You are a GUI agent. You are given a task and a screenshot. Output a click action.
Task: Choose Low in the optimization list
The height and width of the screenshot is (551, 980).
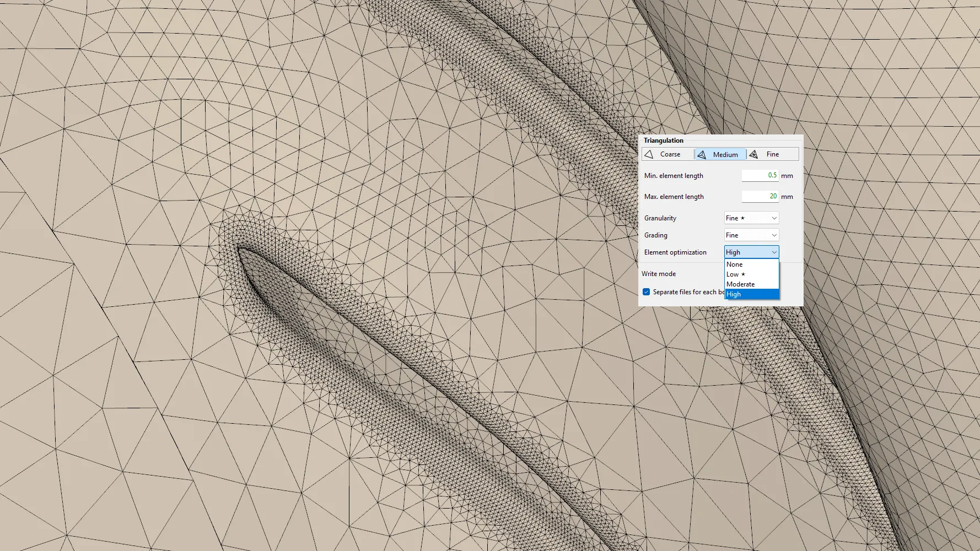click(752, 274)
